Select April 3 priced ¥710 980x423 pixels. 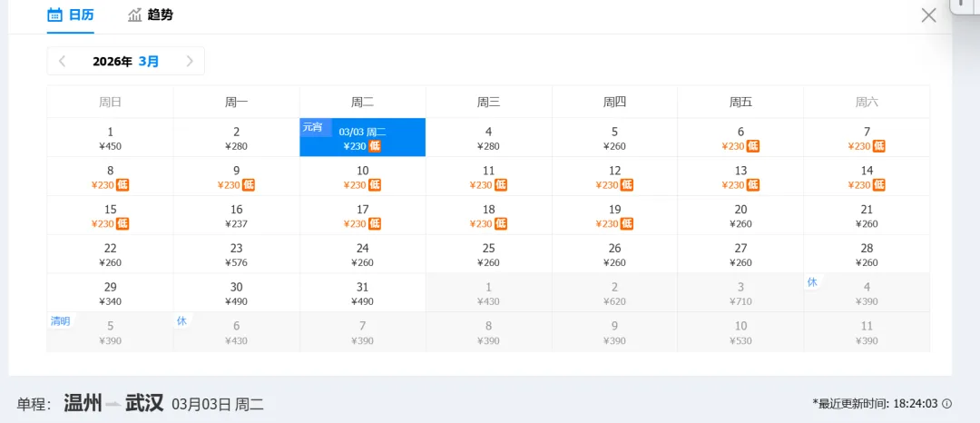point(740,294)
